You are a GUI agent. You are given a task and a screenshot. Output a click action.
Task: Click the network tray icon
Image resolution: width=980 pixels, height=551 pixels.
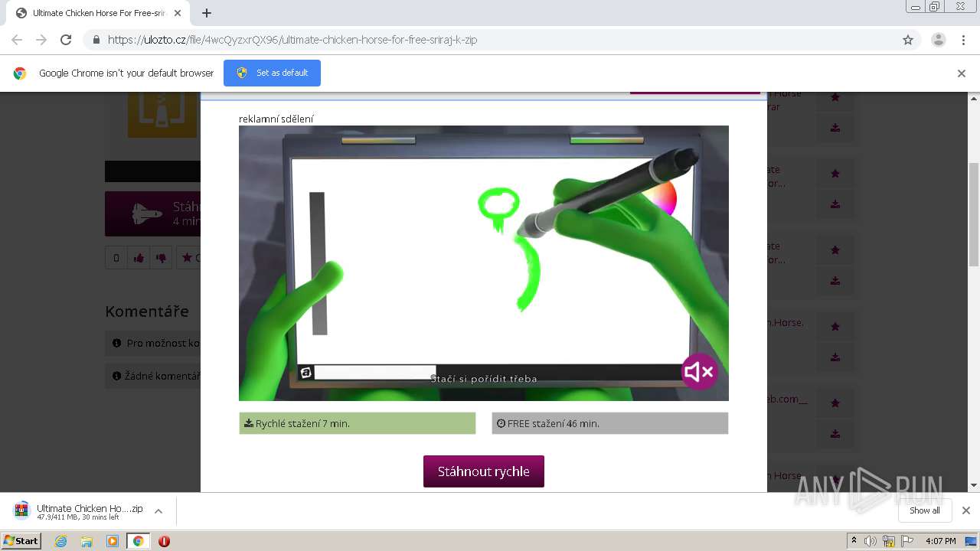coord(889,541)
